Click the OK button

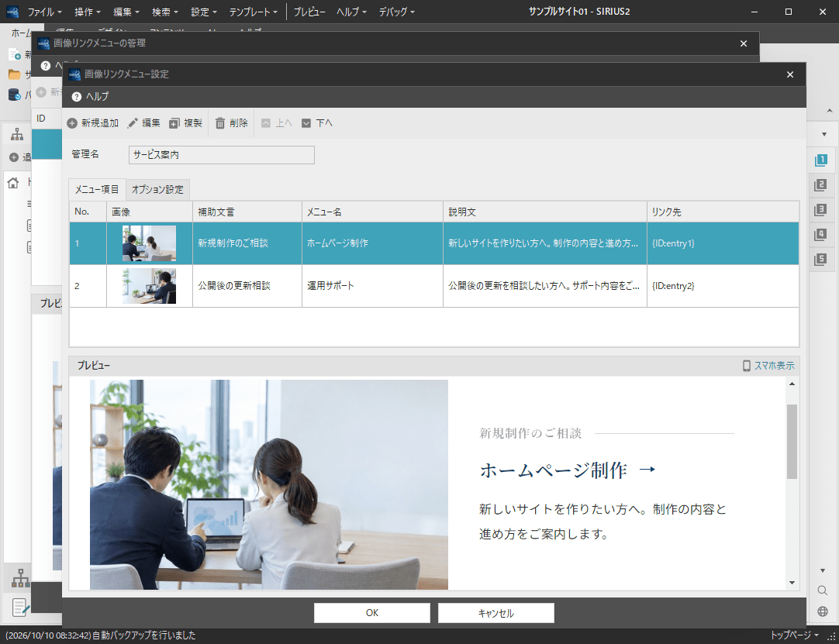372,613
